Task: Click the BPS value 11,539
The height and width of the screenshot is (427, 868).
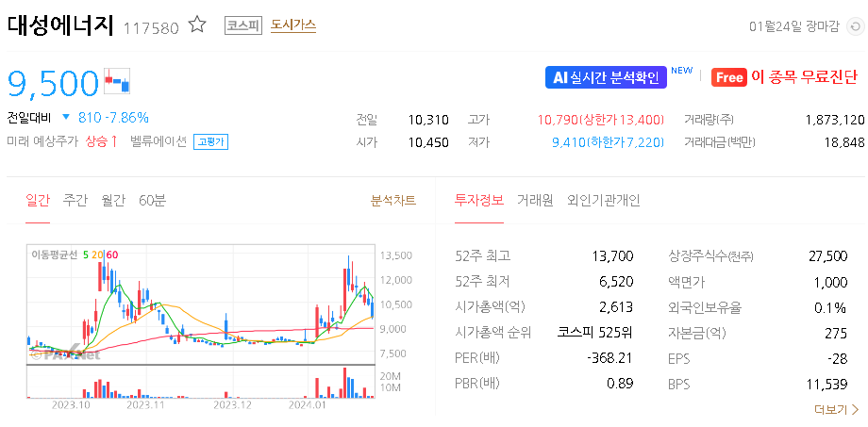Action: [x=827, y=384]
